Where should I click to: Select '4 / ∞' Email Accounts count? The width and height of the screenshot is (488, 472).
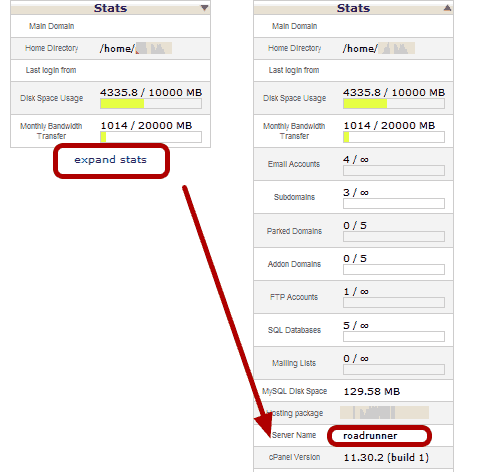click(x=356, y=160)
